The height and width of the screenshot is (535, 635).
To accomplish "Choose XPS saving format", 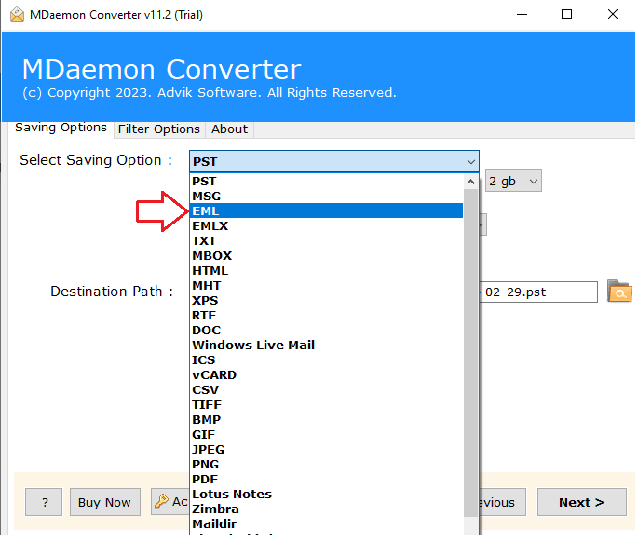I will coord(326,301).
